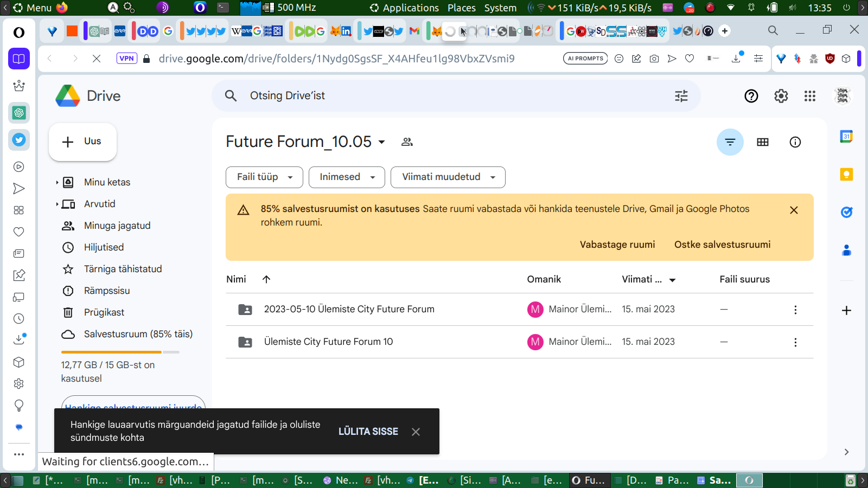Open the Inimesed filter dropdown
868x488 pixels.
point(347,177)
